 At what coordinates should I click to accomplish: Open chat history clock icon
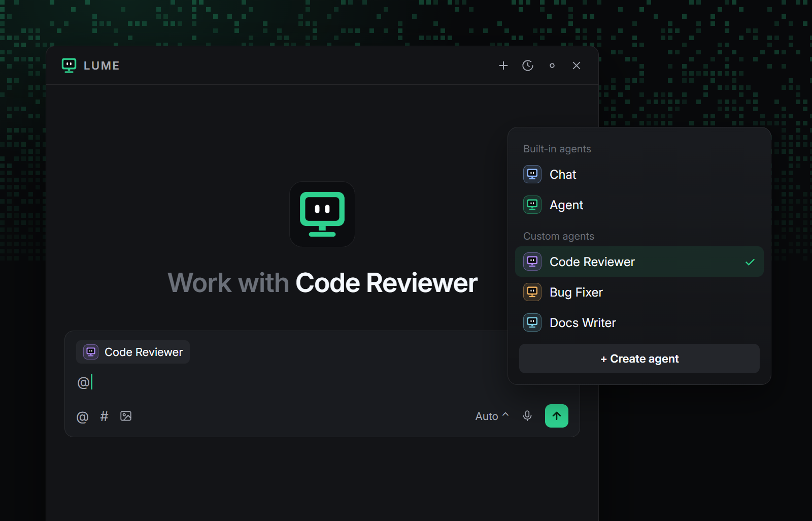(x=528, y=66)
